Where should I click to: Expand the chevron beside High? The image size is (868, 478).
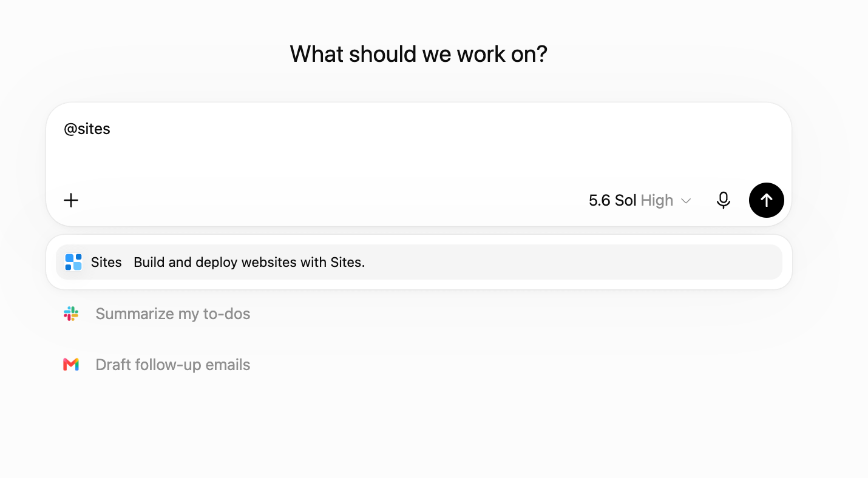point(686,201)
